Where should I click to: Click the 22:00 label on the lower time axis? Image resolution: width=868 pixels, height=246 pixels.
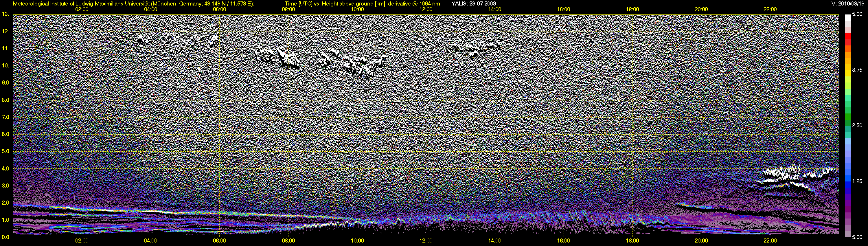[x=770, y=241]
